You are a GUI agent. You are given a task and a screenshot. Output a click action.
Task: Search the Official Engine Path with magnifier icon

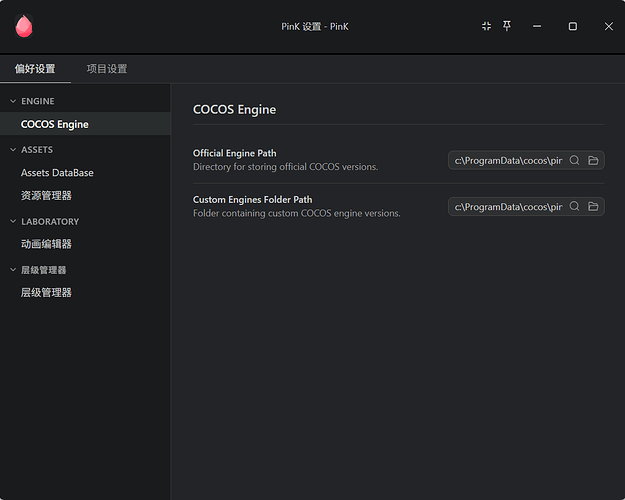click(x=574, y=160)
